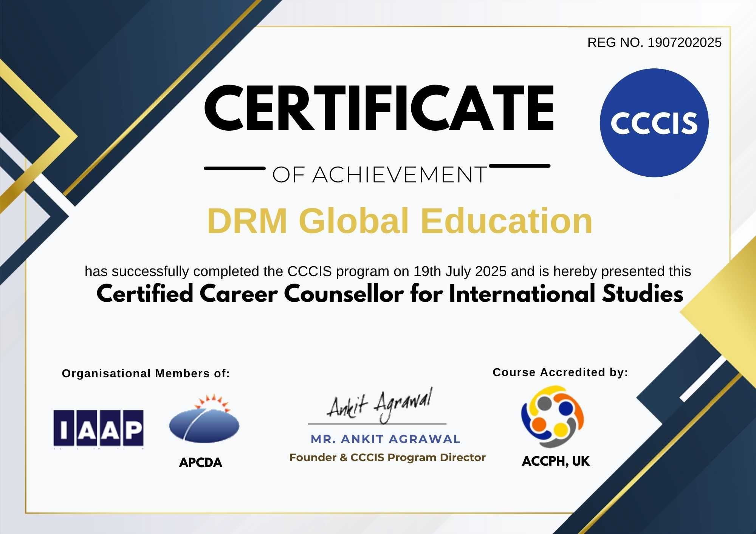Select the DRM Global Education name

click(400, 221)
